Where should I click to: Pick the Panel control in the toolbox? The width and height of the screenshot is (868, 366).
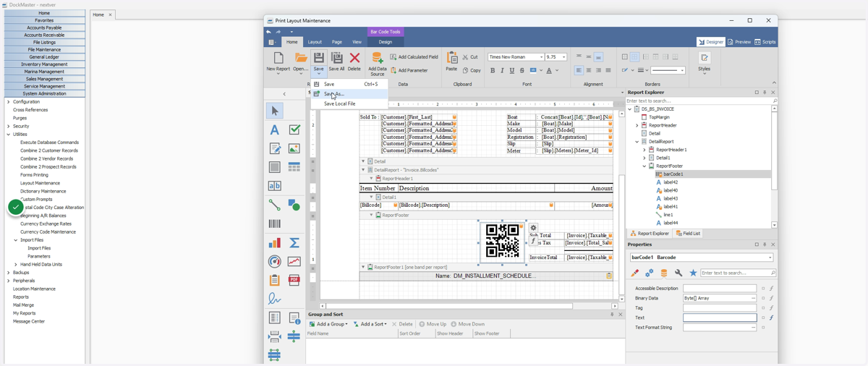pyautogui.click(x=274, y=167)
